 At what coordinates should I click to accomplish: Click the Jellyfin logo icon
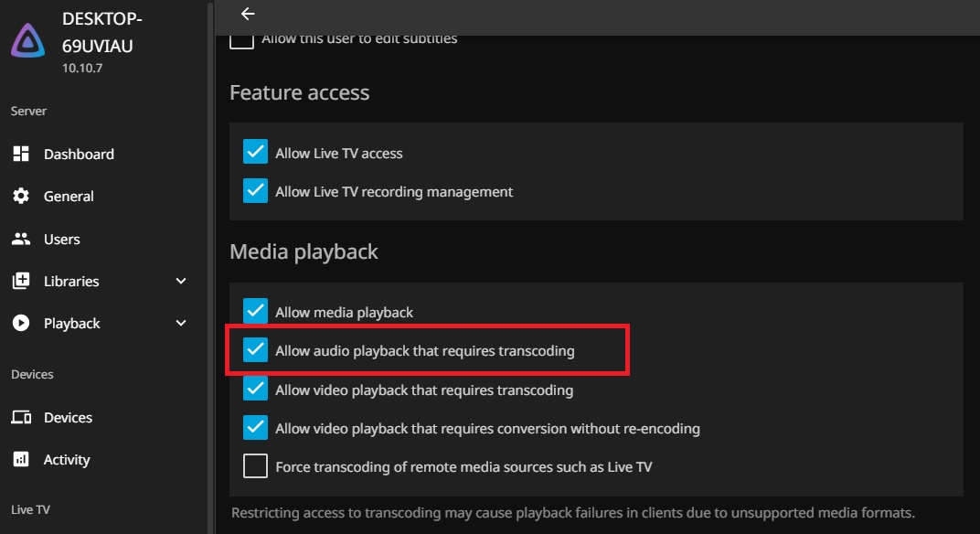(x=28, y=40)
